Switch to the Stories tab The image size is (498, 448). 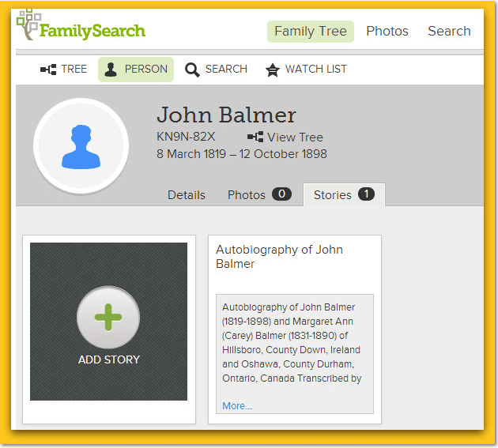coord(333,195)
